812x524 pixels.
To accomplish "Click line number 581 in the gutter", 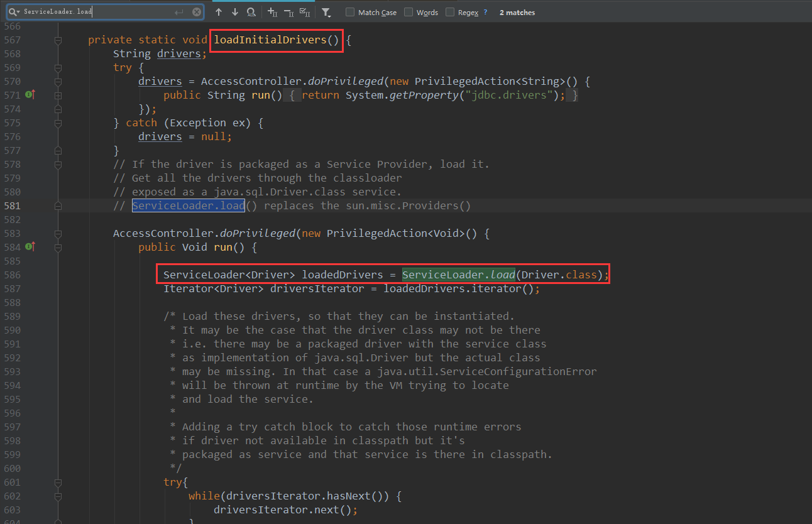I will click(12, 205).
